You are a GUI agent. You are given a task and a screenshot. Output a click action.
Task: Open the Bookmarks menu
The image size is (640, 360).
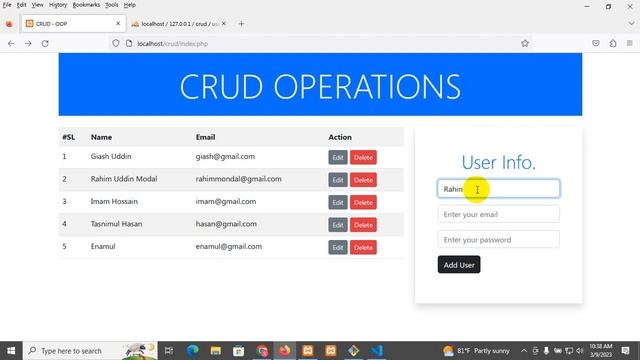86,5
